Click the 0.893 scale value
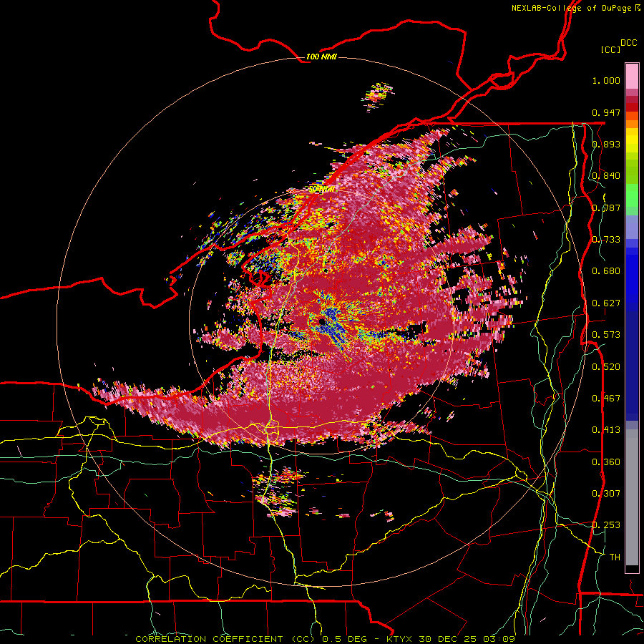Viewport: 644px width, 644px height. click(606, 144)
